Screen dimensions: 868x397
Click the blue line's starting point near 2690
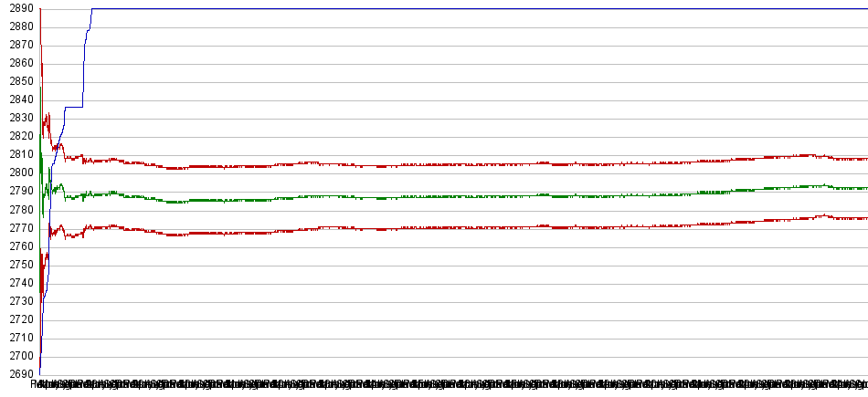tap(39, 371)
